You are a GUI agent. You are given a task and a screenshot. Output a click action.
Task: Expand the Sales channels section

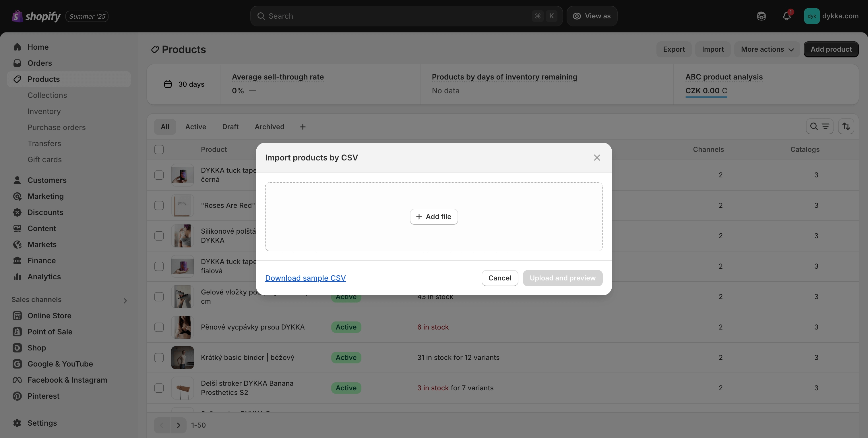pos(125,301)
